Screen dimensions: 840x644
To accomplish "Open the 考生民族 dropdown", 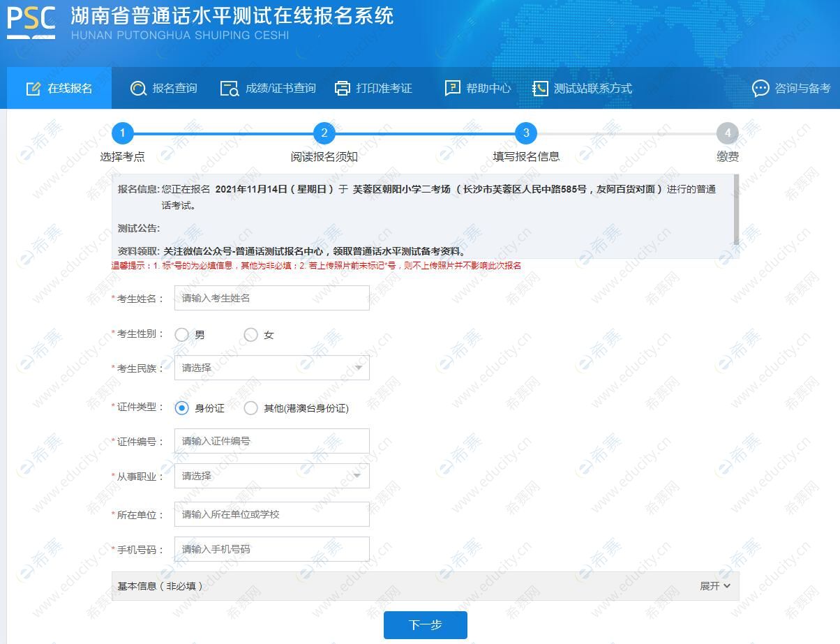I will 271,367.
